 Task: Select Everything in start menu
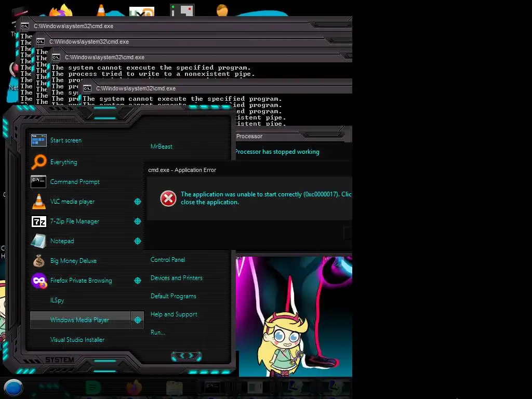64,162
